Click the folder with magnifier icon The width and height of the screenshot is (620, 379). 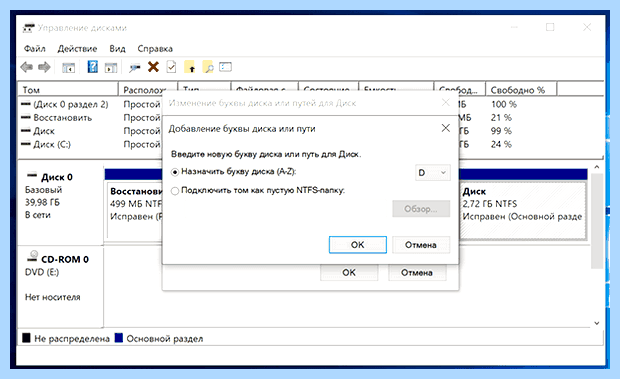pyautogui.click(x=208, y=67)
